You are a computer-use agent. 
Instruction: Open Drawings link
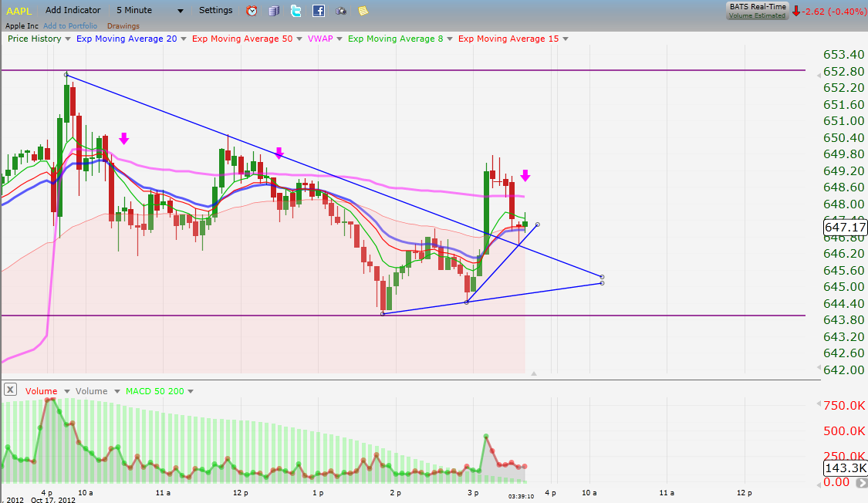[123, 26]
